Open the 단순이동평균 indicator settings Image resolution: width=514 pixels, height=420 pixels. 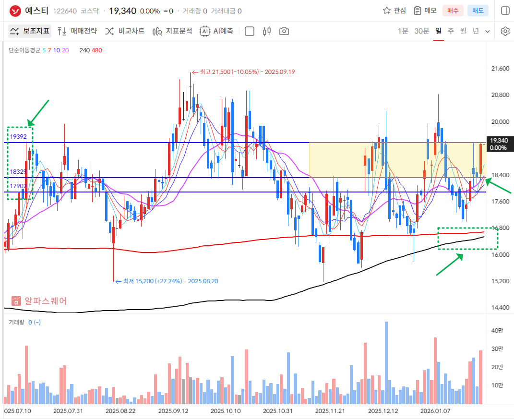click(24, 50)
